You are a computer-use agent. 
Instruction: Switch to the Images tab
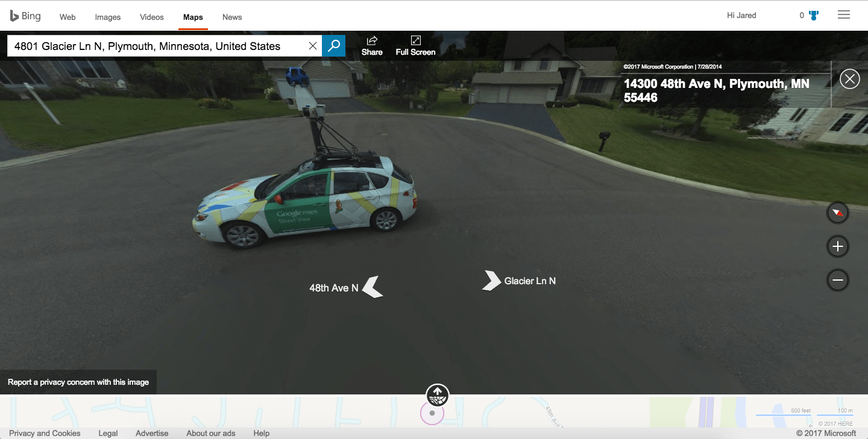(107, 17)
